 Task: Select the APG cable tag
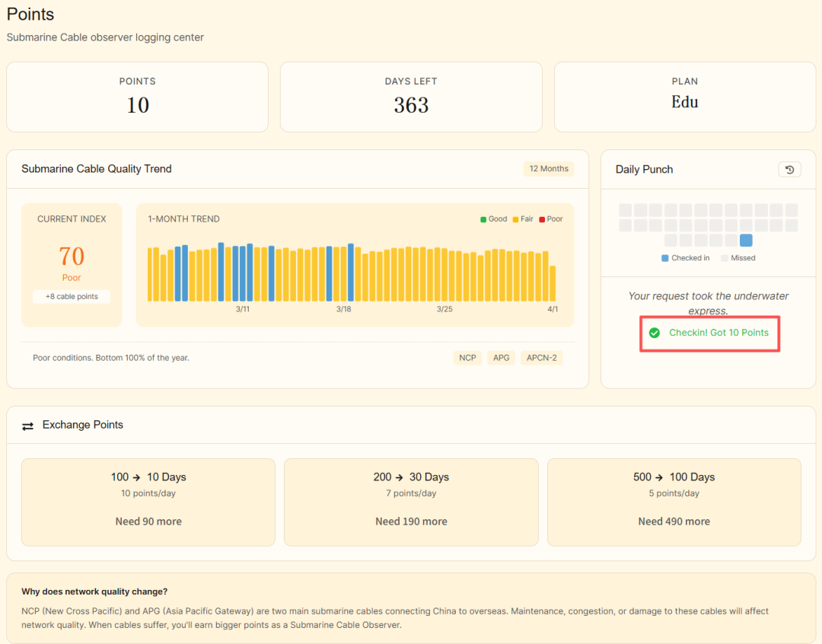click(502, 358)
